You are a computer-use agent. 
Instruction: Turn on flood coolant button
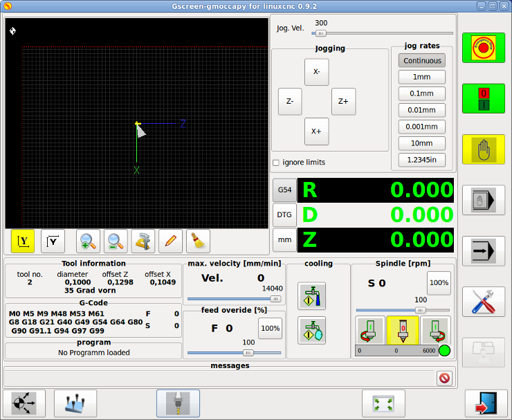[x=311, y=295]
